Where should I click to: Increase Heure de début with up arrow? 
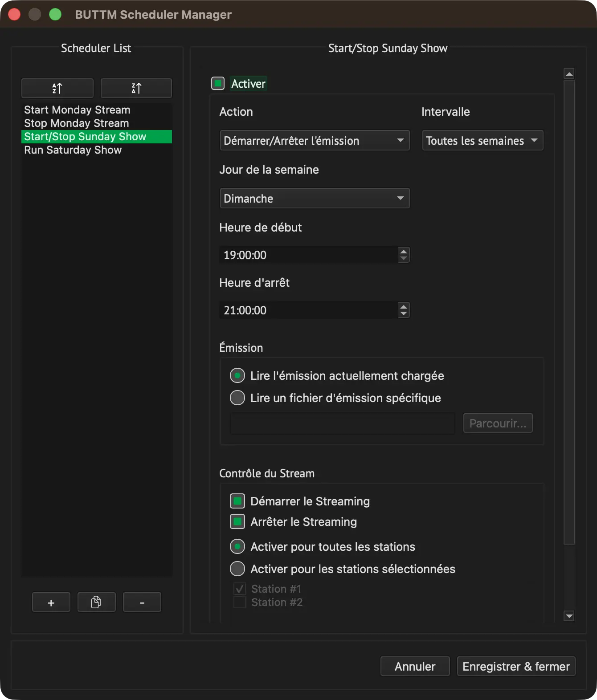[404, 251]
